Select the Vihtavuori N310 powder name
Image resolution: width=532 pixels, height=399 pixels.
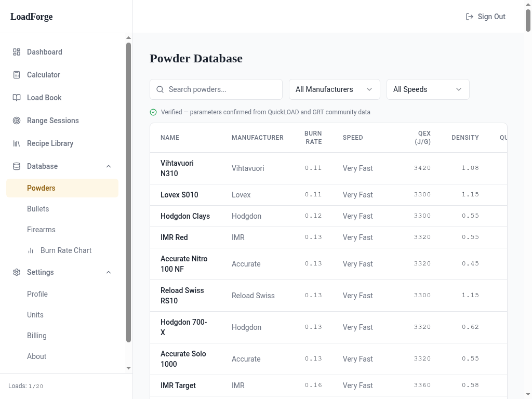[x=177, y=168]
